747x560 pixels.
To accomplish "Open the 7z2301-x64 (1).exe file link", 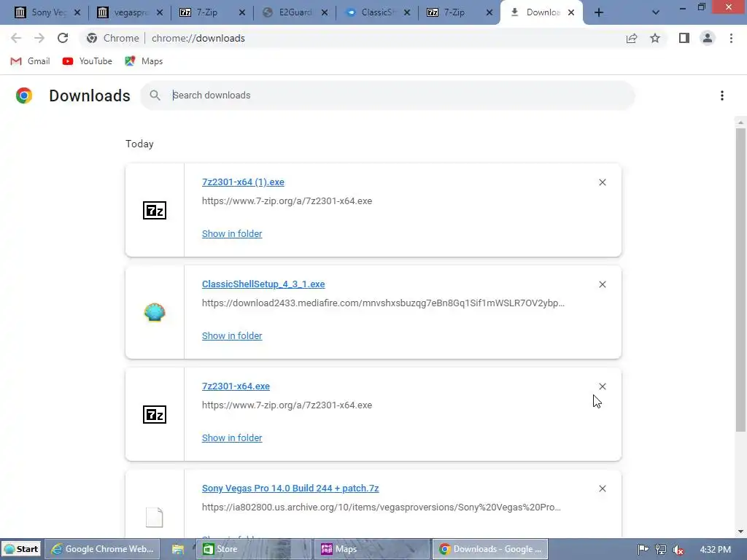I will (x=243, y=182).
